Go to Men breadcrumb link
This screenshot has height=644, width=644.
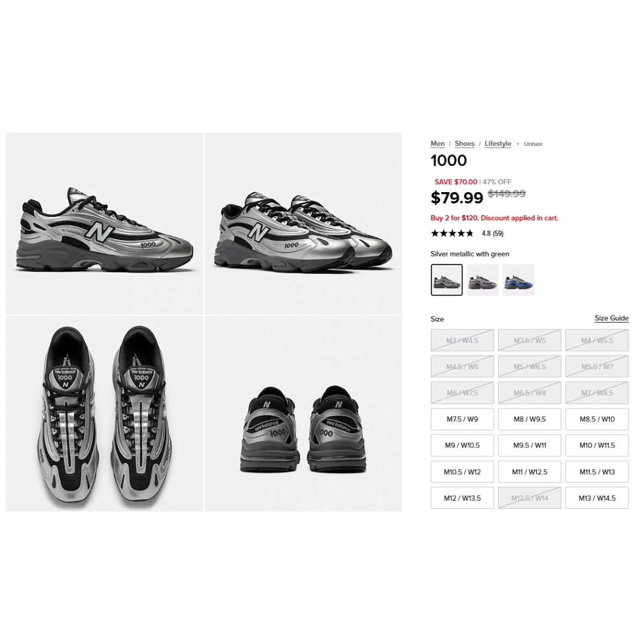437,144
